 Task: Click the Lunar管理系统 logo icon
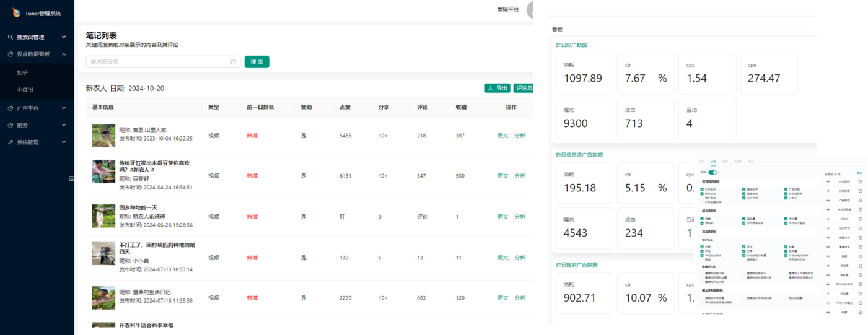click(x=16, y=12)
